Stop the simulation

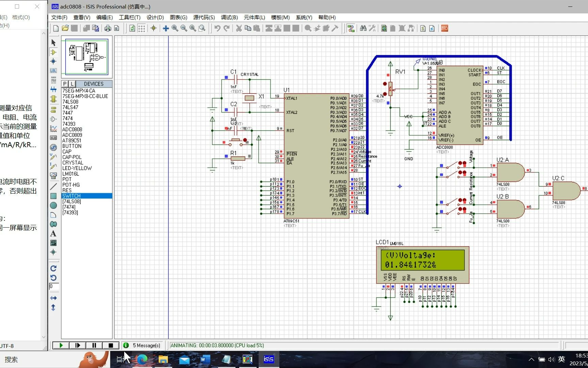pyautogui.click(x=111, y=345)
